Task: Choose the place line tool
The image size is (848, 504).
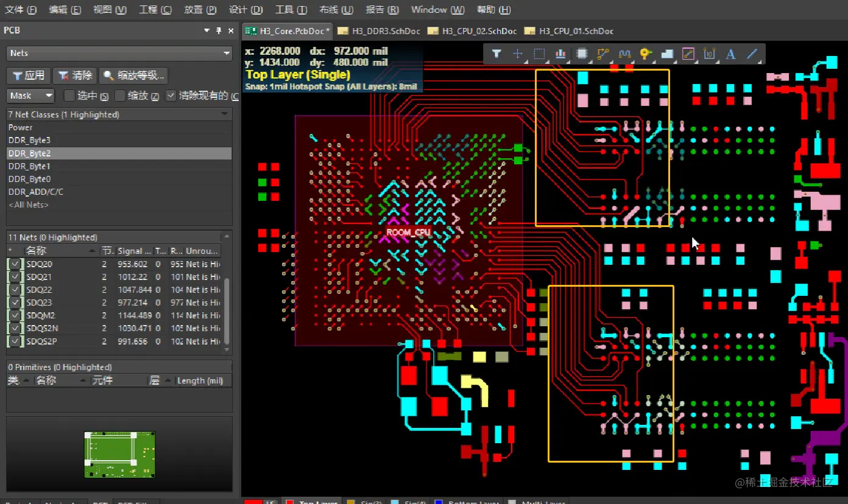Action: pyautogui.click(x=752, y=54)
